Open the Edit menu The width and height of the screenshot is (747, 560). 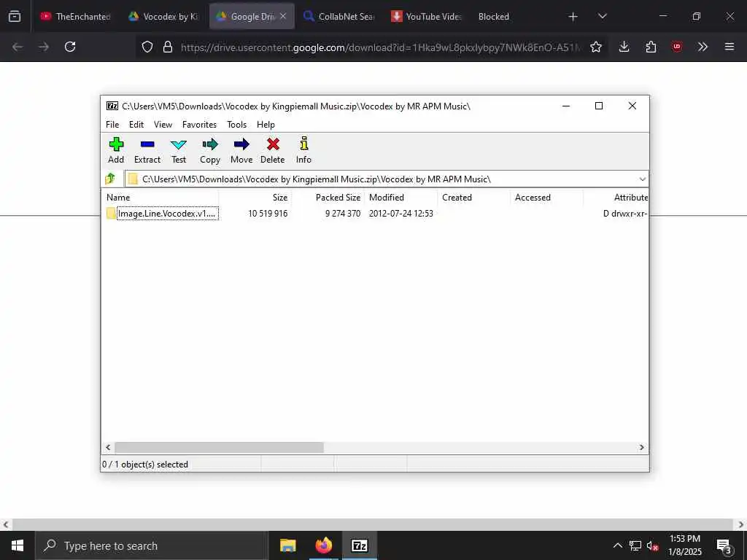tap(136, 124)
